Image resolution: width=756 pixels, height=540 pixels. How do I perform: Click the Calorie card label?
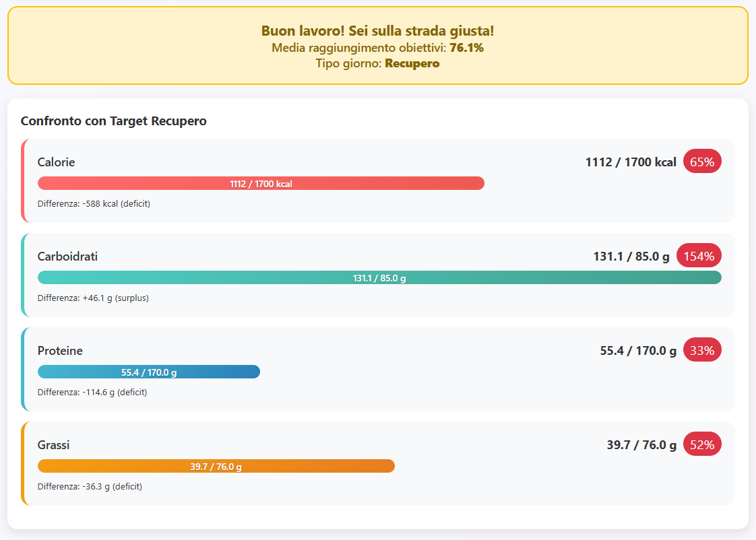click(x=56, y=162)
